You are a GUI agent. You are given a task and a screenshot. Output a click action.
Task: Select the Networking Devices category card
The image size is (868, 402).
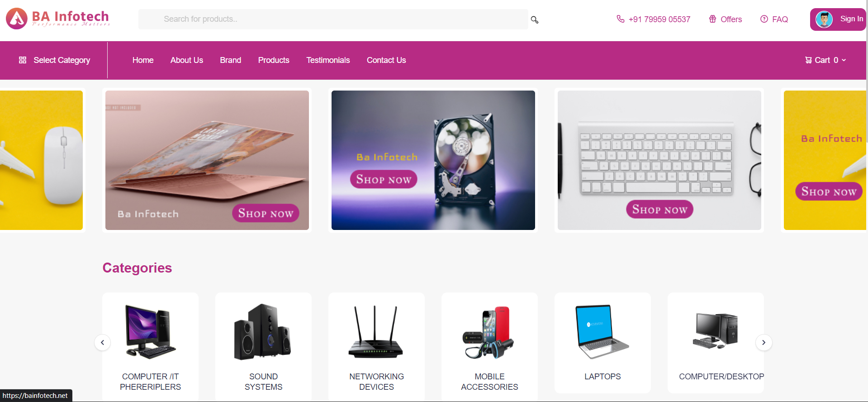click(x=376, y=347)
